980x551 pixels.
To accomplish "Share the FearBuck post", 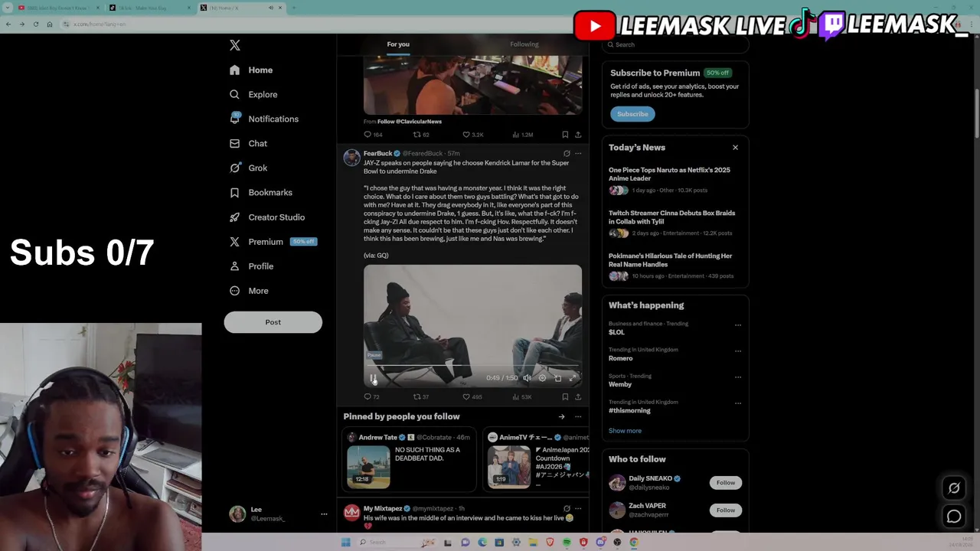I will pos(578,396).
